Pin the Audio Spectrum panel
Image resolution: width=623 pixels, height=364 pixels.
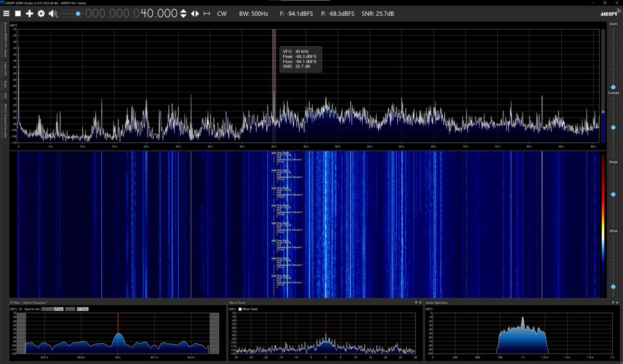pyautogui.click(x=613, y=303)
